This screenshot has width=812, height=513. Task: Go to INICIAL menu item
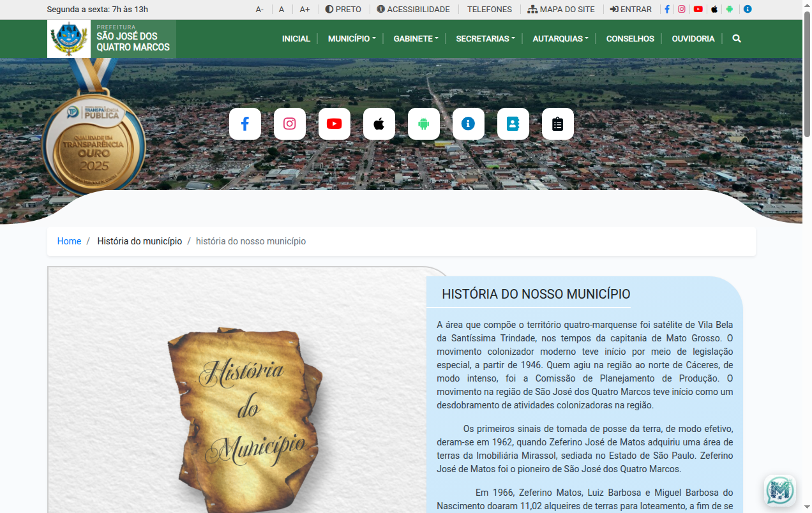coord(296,39)
